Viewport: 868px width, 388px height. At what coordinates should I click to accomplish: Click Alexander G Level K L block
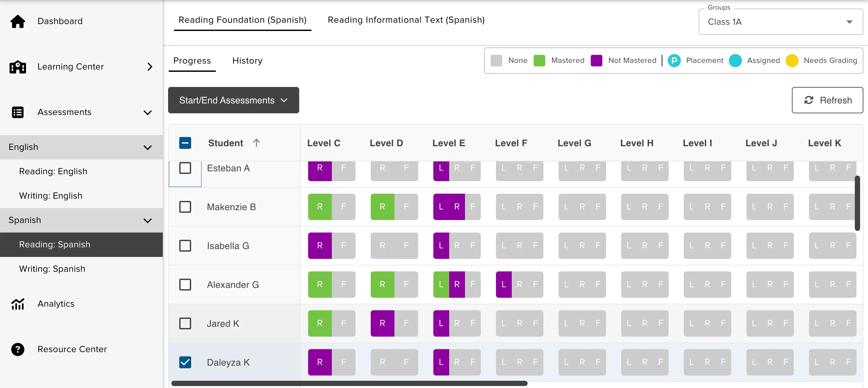click(817, 285)
